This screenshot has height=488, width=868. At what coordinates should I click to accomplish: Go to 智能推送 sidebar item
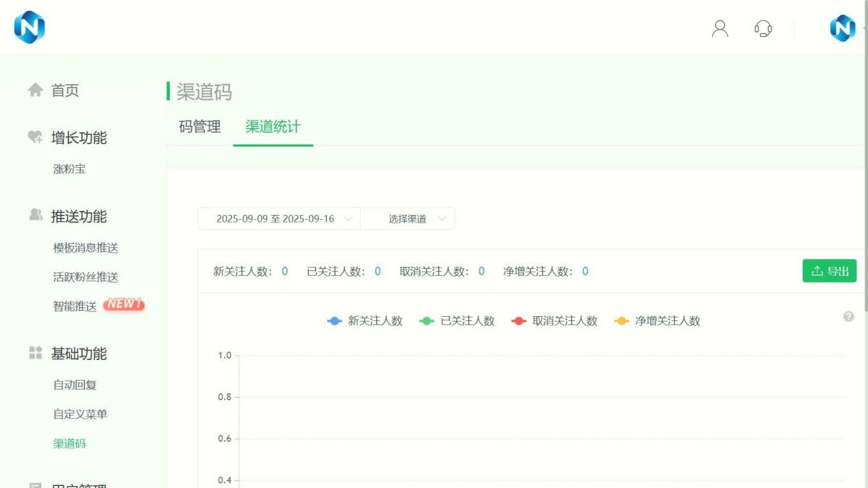[x=75, y=307]
